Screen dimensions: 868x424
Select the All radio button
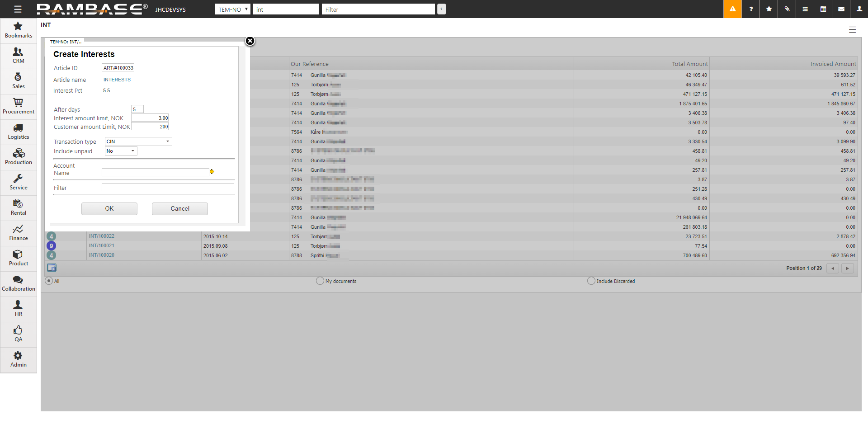pos(49,281)
